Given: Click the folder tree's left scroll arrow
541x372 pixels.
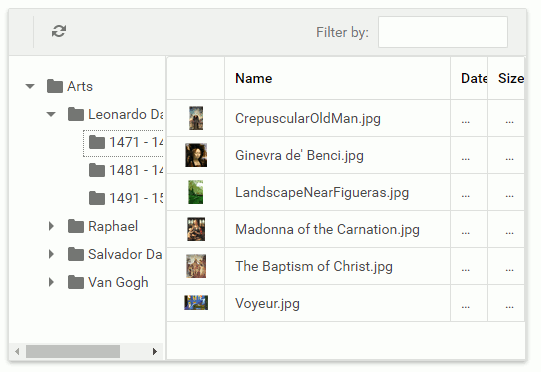Looking at the screenshot, I should click(x=17, y=352).
